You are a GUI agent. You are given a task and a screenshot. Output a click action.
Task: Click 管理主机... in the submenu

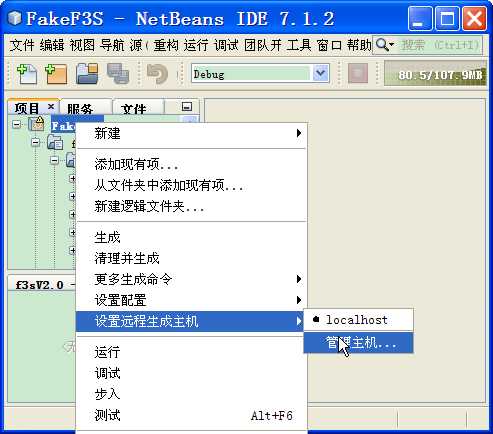click(359, 342)
